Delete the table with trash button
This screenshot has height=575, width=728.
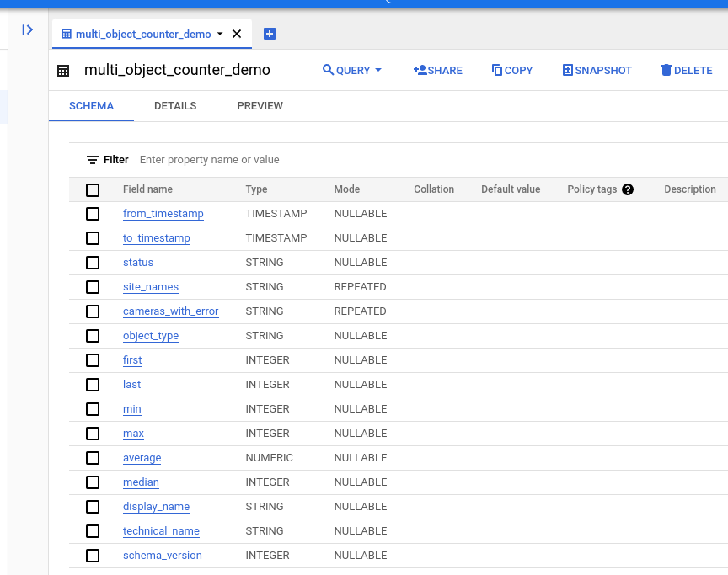(x=686, y=71)
